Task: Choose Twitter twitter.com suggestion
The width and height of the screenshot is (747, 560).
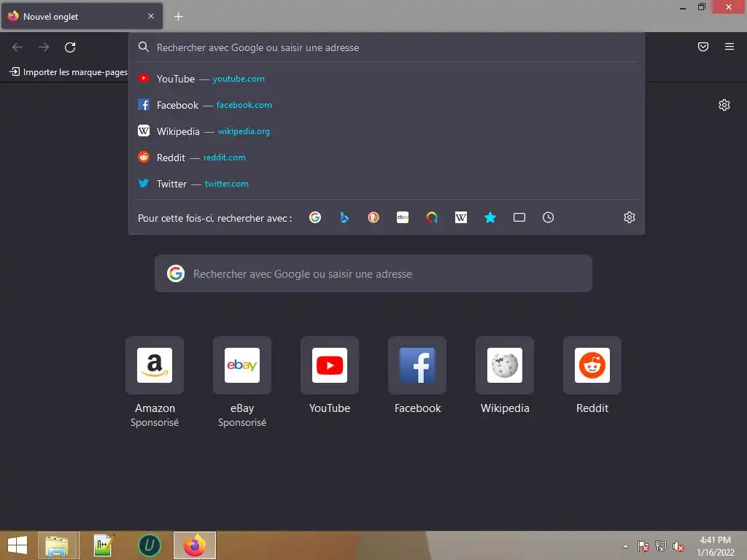Action: click(x=387, y=183)
